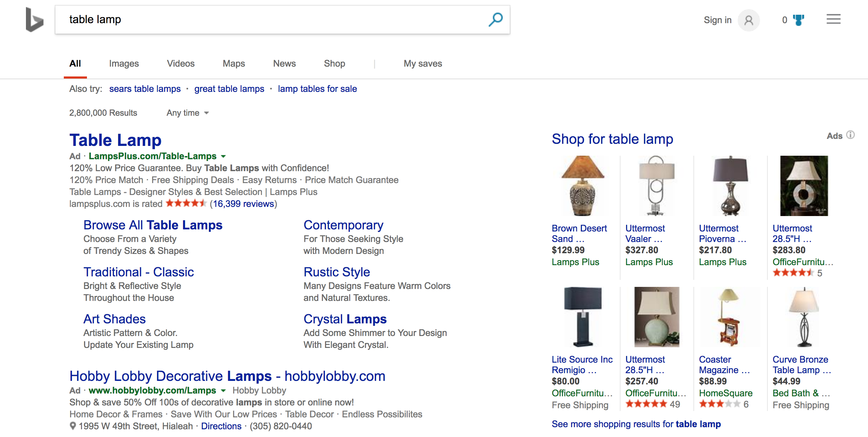Click the user profile avatar icon

[x=748, y=20]
